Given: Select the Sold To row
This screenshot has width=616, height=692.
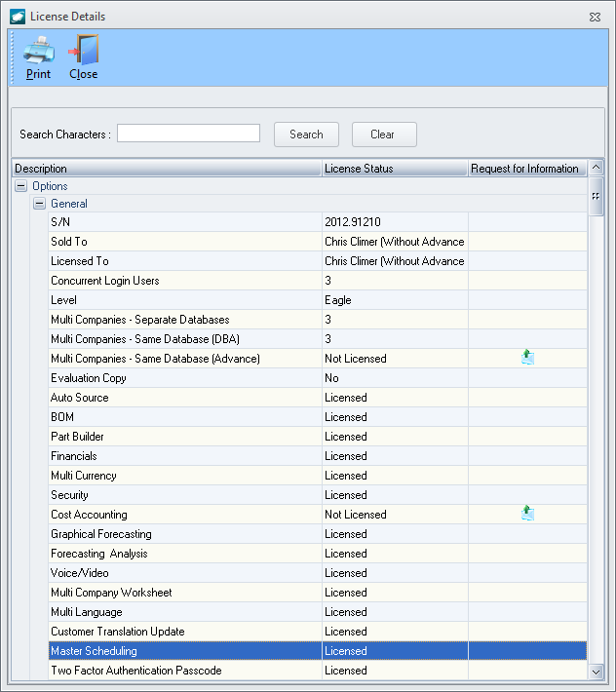Looking at the screenshot, I should [x=318, y=242].
